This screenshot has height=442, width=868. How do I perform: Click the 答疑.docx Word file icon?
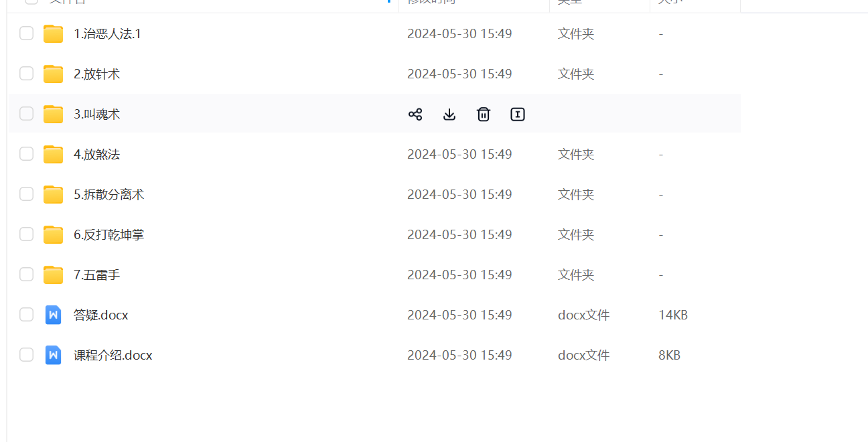tap(53, 315)
